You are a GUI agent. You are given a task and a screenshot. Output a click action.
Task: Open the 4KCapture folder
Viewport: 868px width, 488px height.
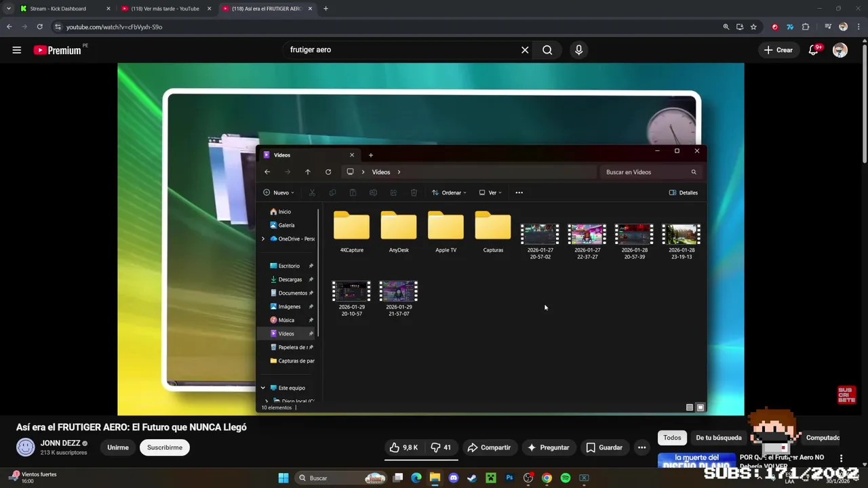point(351,232)
